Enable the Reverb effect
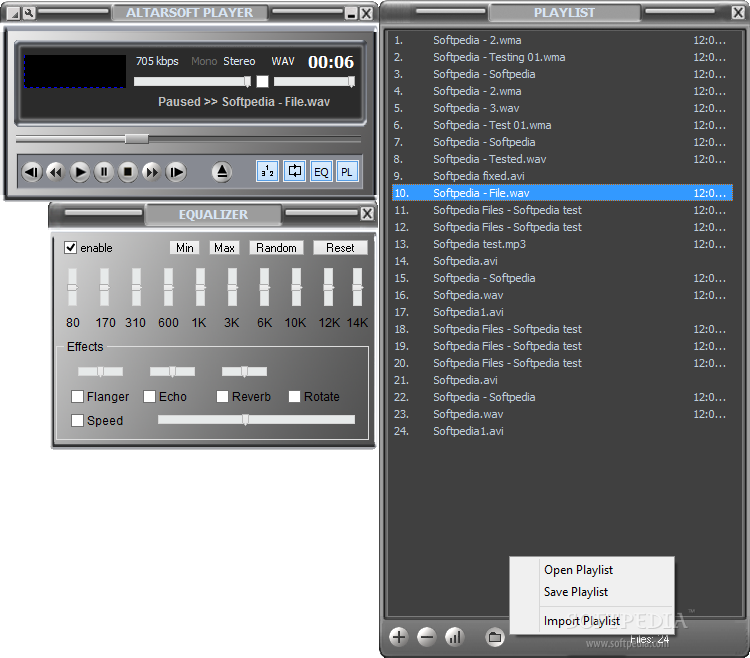750x658 pixels. pyautogui.click(x=222, y=396)
